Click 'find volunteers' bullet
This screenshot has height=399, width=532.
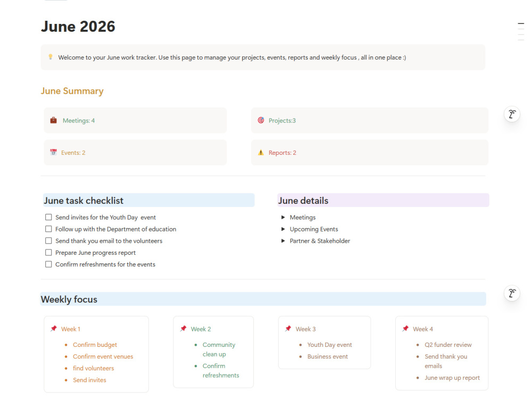(x=93, y=368)
